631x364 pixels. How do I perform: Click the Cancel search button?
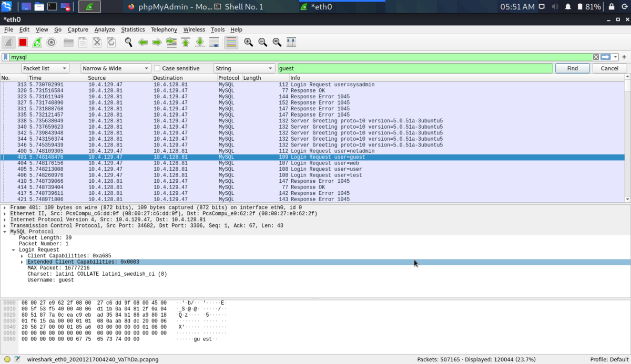pos(609,68)
